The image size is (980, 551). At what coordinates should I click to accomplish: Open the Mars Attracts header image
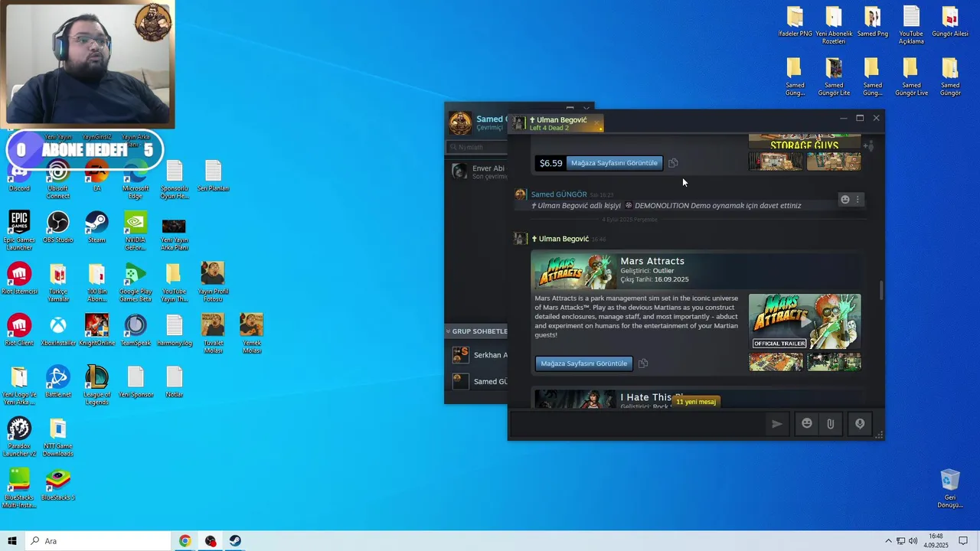point(574,271)
